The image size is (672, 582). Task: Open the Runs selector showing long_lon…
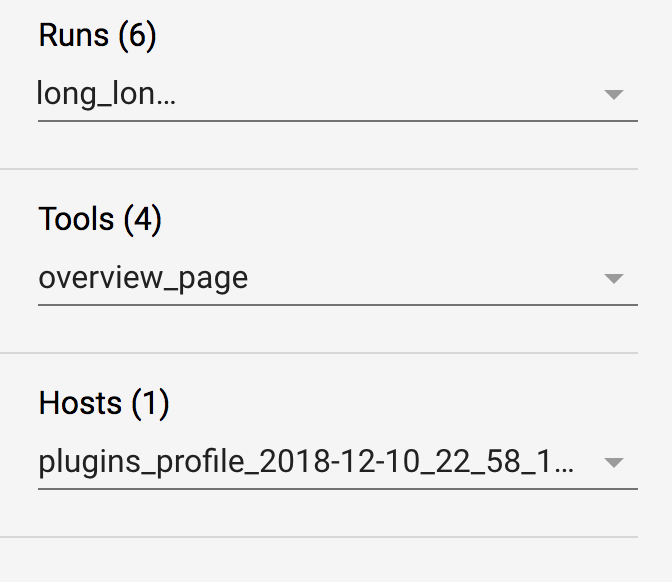tap(338, 94)
